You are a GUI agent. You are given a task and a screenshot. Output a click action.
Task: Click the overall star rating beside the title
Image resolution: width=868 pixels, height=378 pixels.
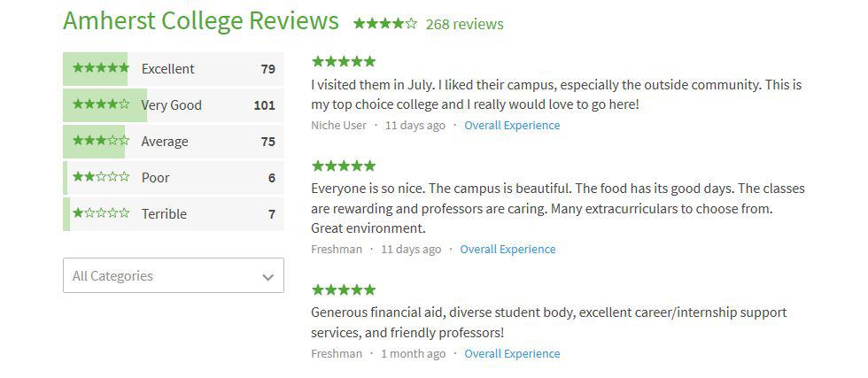tap(384, 24)
